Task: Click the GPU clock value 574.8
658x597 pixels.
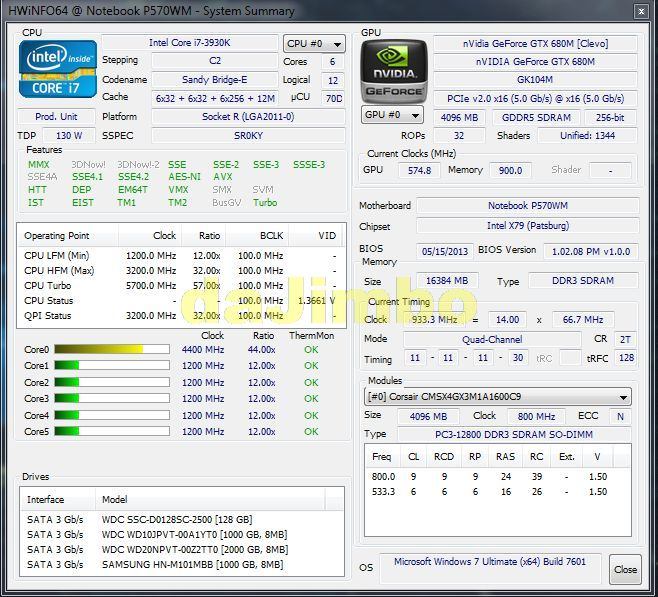Action: 419,170
